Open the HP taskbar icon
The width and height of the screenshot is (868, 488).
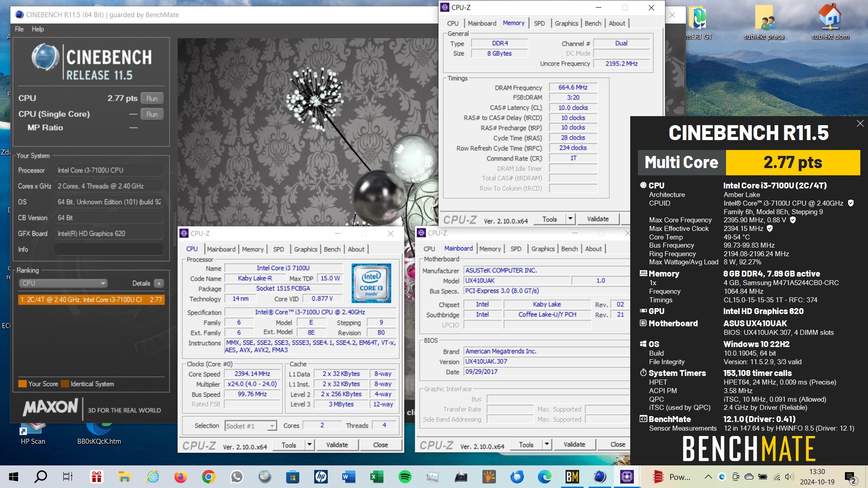pyautogui.click(x=321, y=477)
